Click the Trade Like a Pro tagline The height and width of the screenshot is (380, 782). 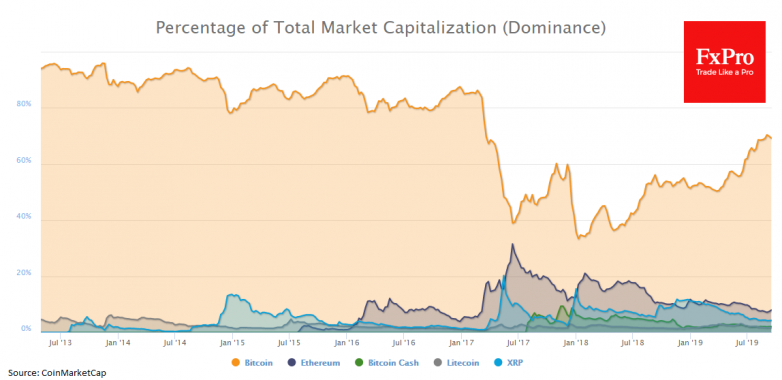pos(724,73)
